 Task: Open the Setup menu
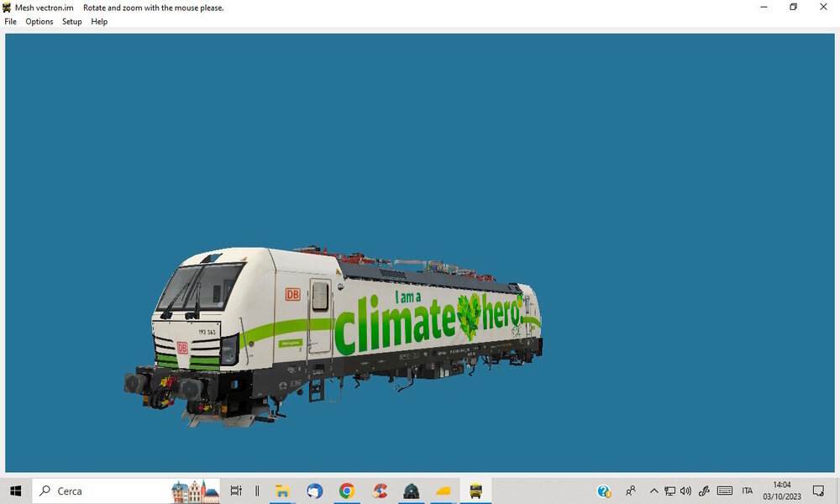71,22
